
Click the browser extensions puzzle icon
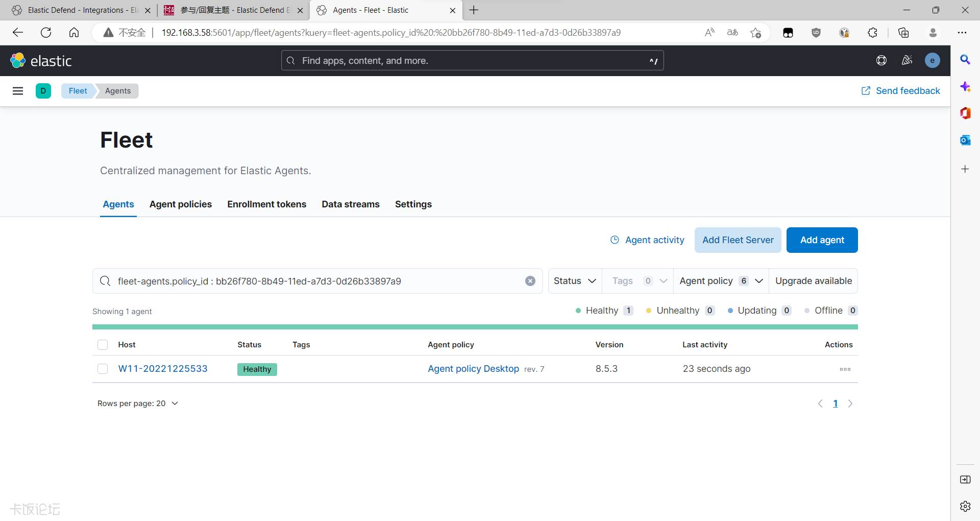872,33
